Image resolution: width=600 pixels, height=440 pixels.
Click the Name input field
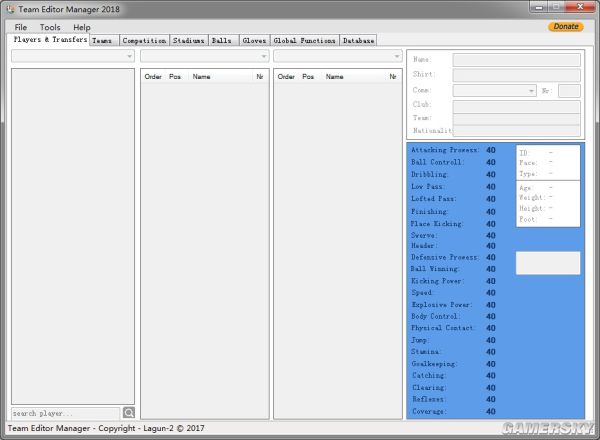tap(516, 60)
